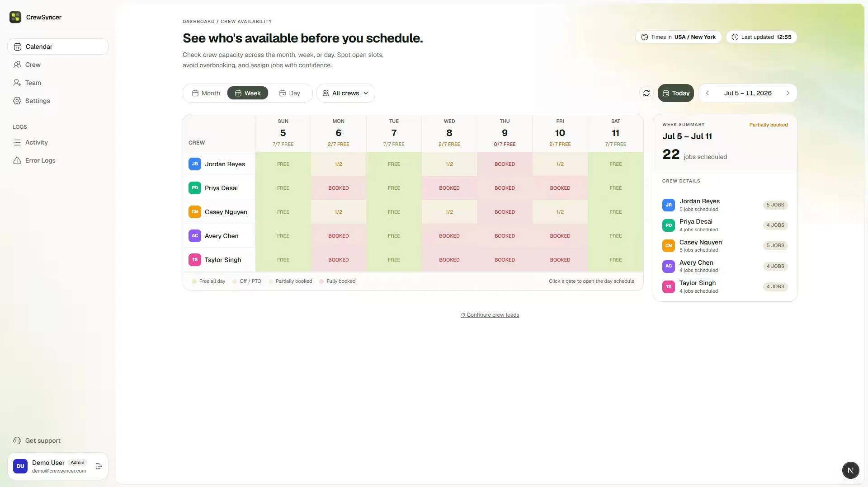Select Avery Chen Friday BOOKED cell

pos(560,236)
